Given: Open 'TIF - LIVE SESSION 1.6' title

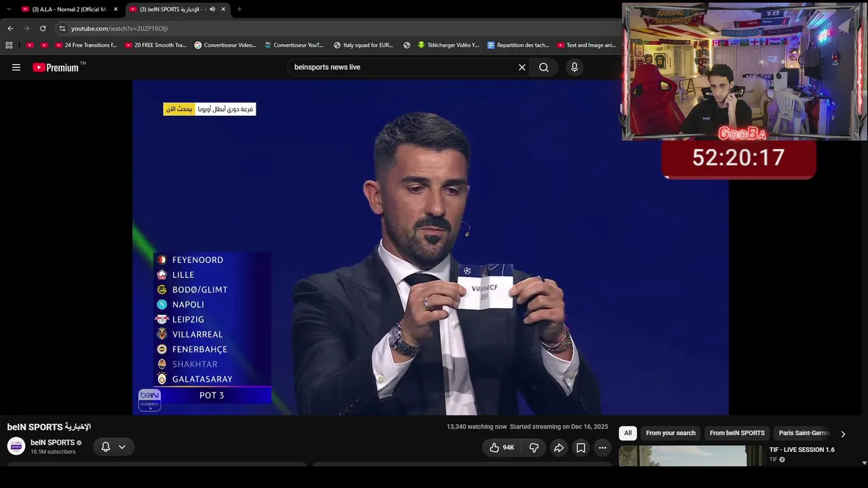Looking at the screenshot, I should pos(802,450).
